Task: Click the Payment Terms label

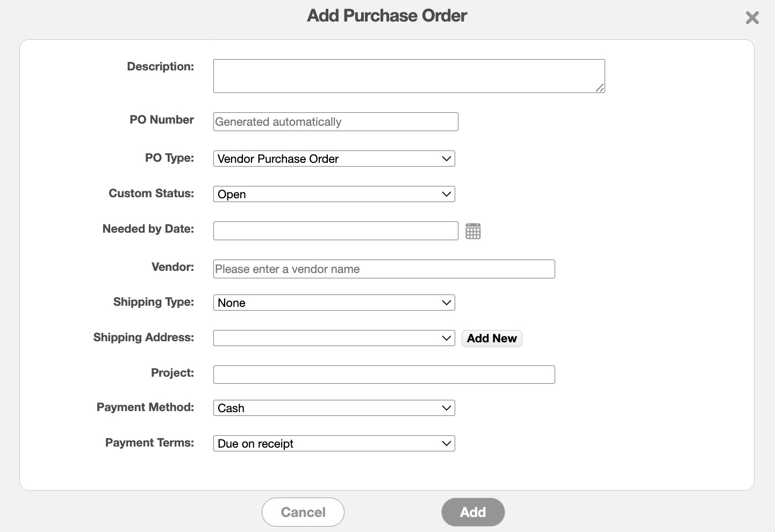Action: point(149,443)
